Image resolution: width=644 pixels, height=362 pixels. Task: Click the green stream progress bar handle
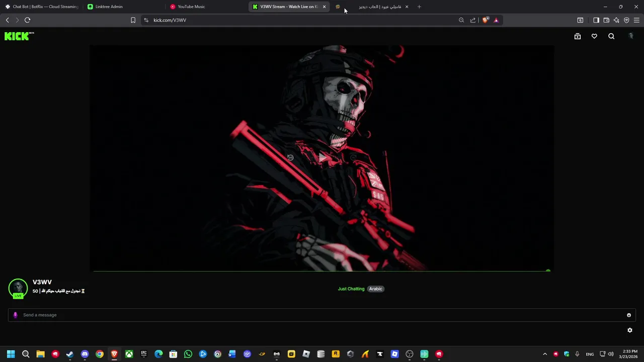[x=548, y=271]
